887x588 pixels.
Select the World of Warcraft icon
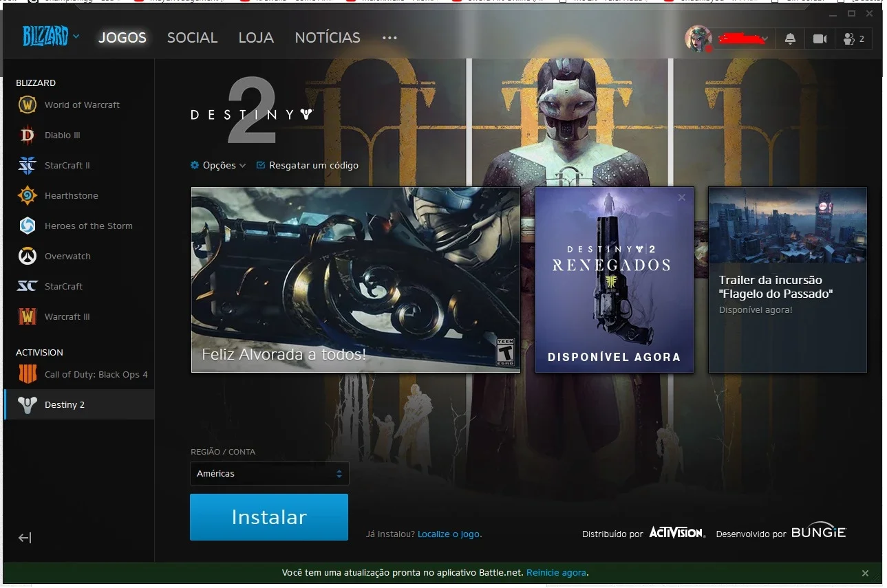click(27, 105)
